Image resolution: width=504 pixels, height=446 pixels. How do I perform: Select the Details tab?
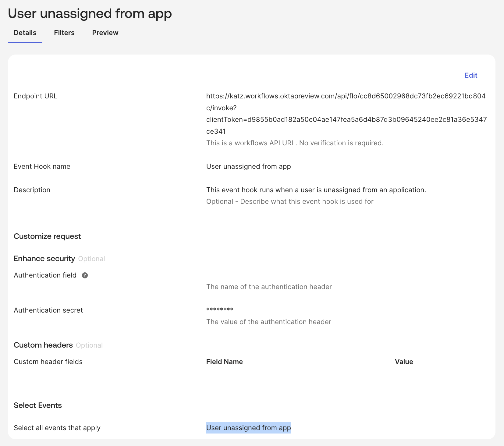(25, 33)
